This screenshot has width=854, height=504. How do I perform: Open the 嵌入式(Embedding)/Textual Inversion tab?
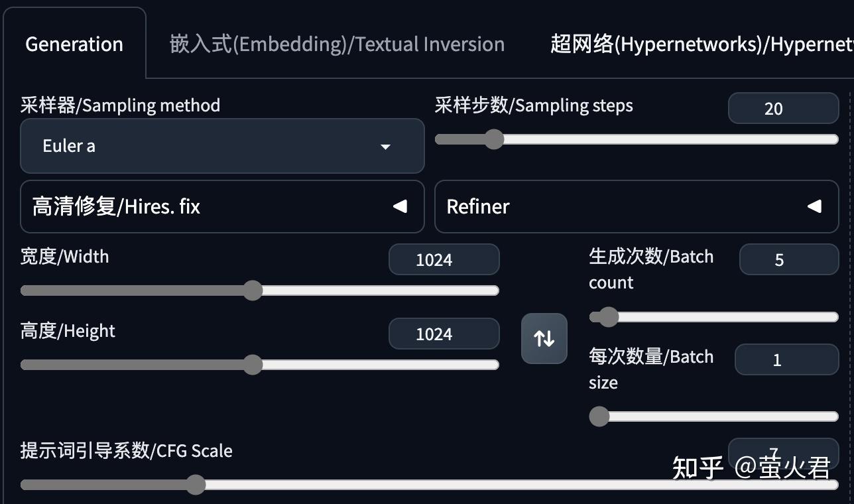click(335, 44)
